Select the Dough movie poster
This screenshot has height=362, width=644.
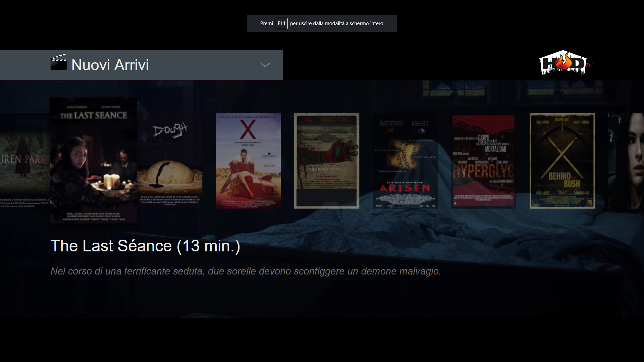tap(170, 160)
